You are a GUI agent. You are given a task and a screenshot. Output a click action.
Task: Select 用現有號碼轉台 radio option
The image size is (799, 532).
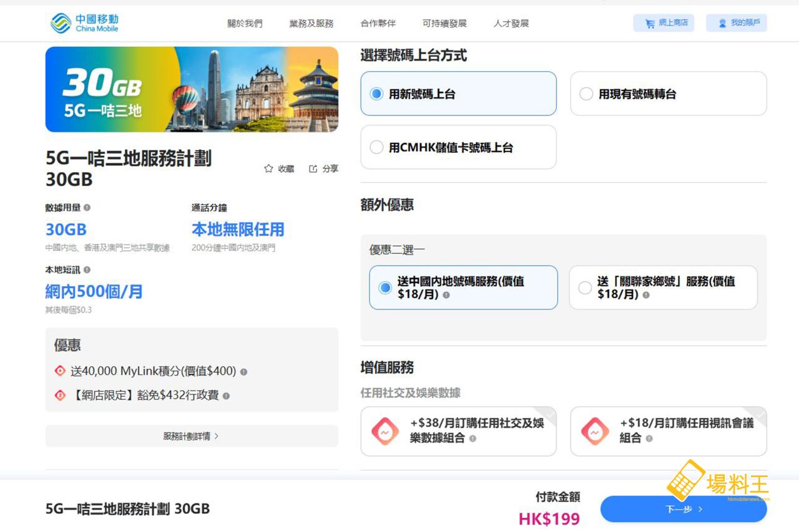[586, 94]
